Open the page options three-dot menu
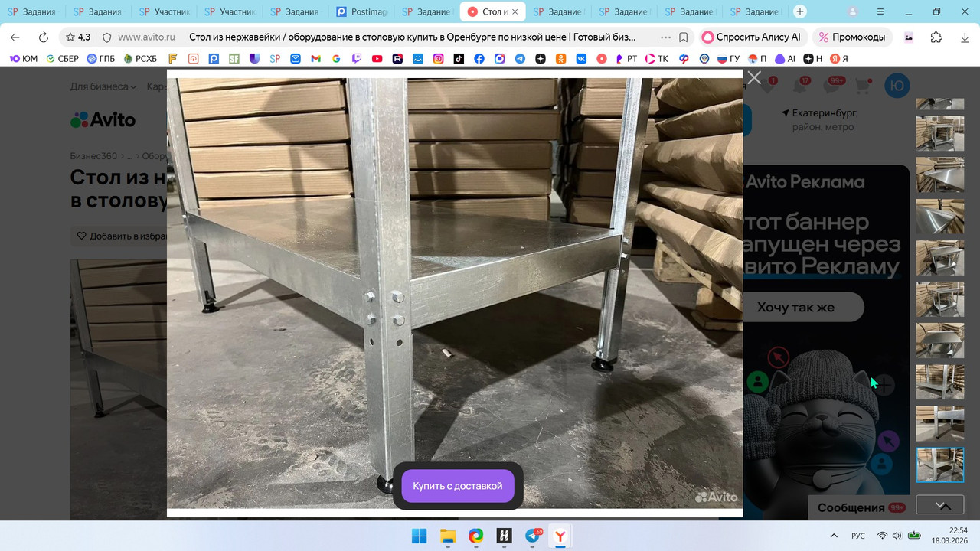The image size is (980, 551). click(x=665, y=37)
